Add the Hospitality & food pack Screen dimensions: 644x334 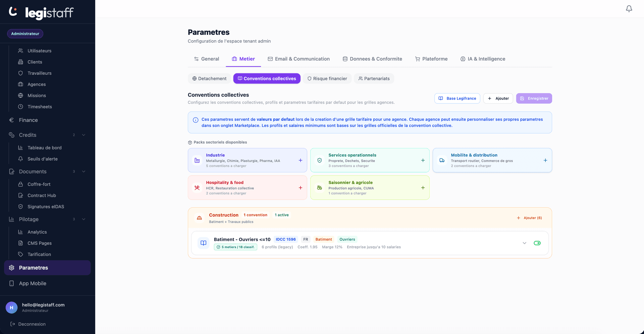tap(301, 188)
